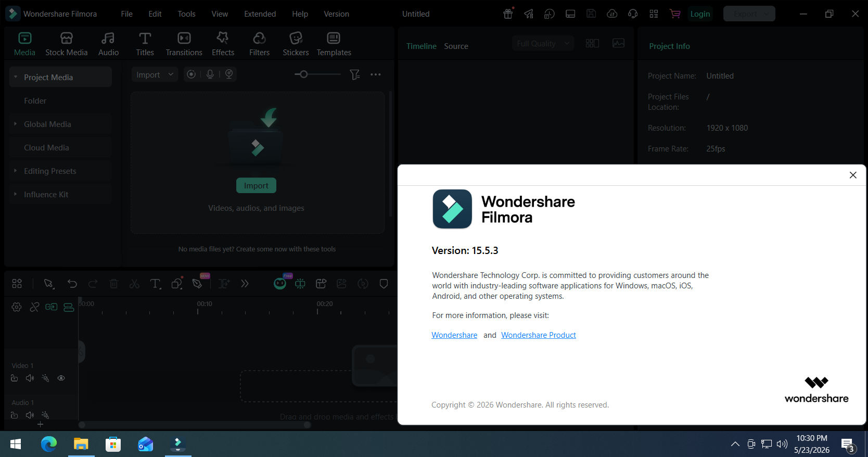The height and width of the screenshot is (457, 868).
Task: Toggle auto link icon in timeline
Action: [x=51, y=307]
